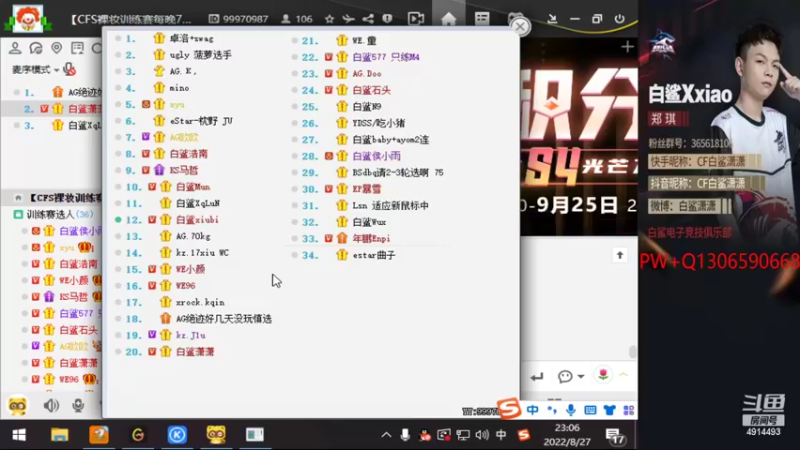Click the flower gift icon
This screenshot has width=800, height=450.
[603, 375]
